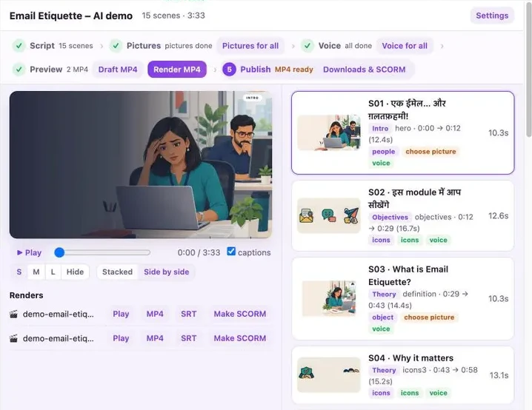The height and width of the screenshot is (410, 532).
Task: Open Downloads & SCORM
Action: click(x=364, y=70)
